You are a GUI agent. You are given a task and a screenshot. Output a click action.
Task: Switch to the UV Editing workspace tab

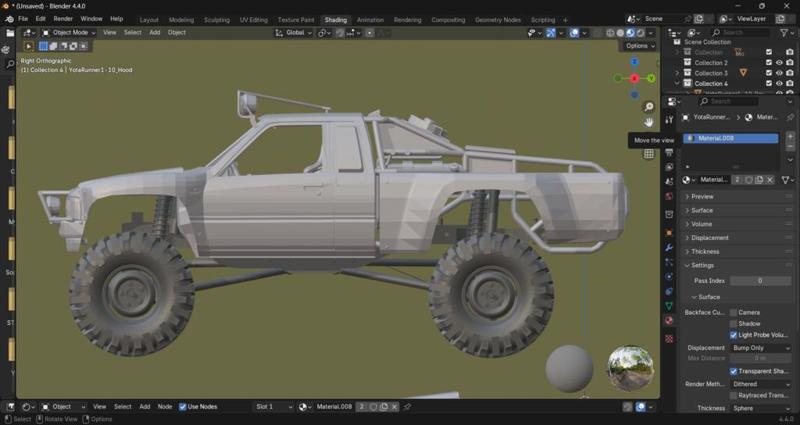tap(254, 20)
